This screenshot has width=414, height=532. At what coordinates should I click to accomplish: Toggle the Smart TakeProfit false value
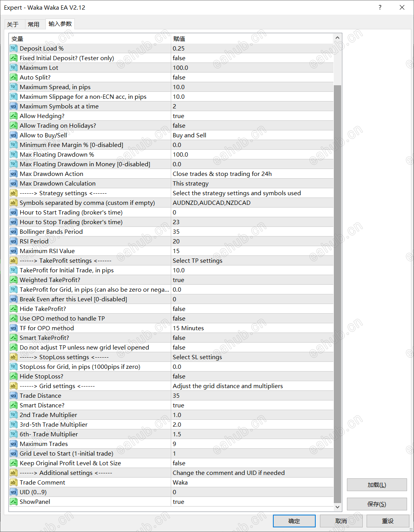point(252,338)
